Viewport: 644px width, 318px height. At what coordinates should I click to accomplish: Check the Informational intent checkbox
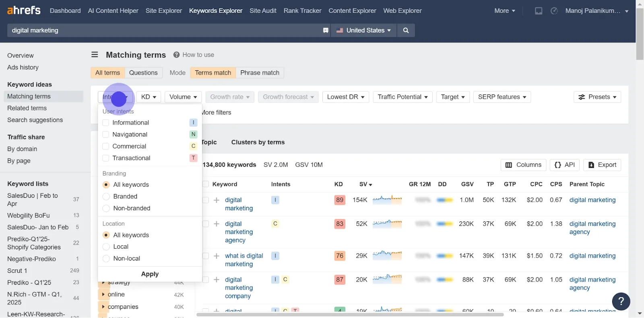(106, 122)
